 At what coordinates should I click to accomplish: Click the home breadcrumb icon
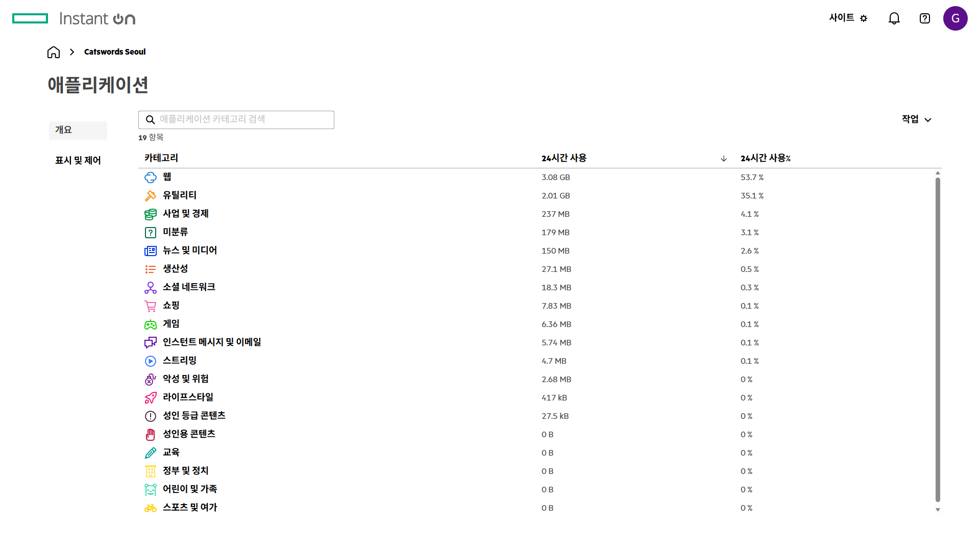54,52
